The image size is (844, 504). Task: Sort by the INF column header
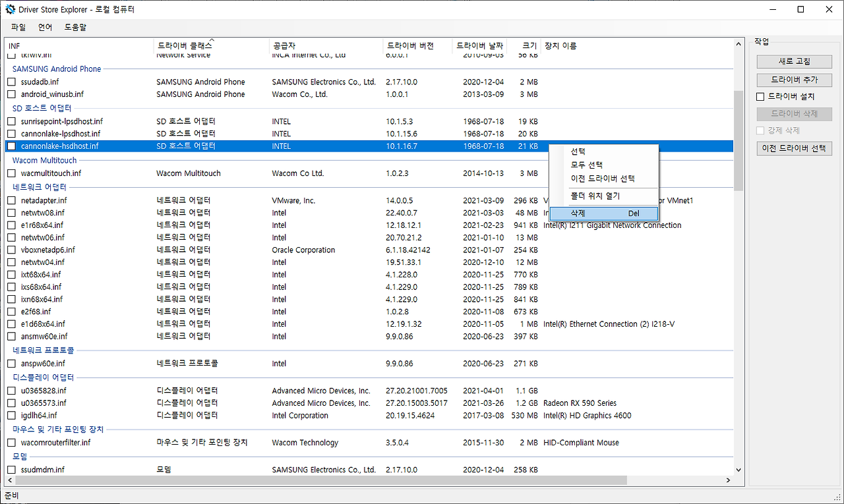pos(79,46)
